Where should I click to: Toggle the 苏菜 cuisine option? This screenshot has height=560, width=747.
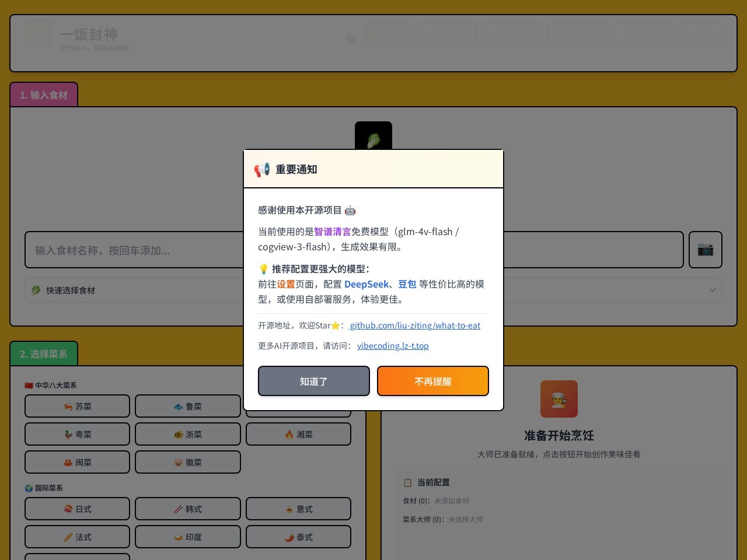click(x=77, y=406)
